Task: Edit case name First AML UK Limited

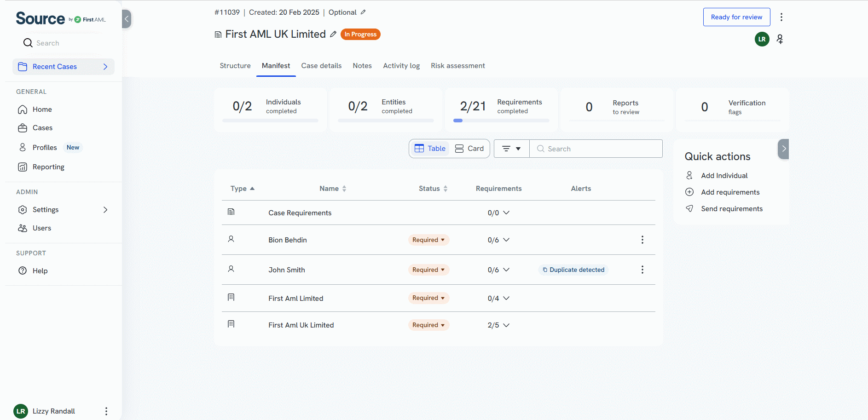Action: coord(333,34)
